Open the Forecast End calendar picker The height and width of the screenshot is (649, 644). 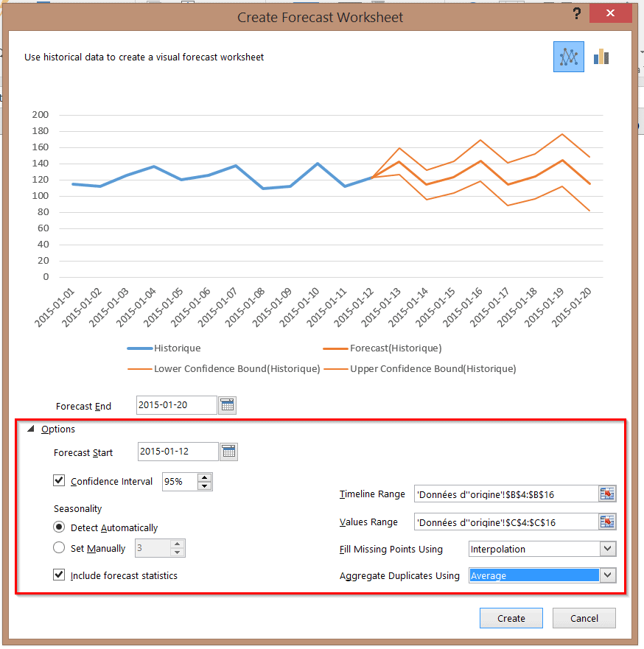coord(228,405)
